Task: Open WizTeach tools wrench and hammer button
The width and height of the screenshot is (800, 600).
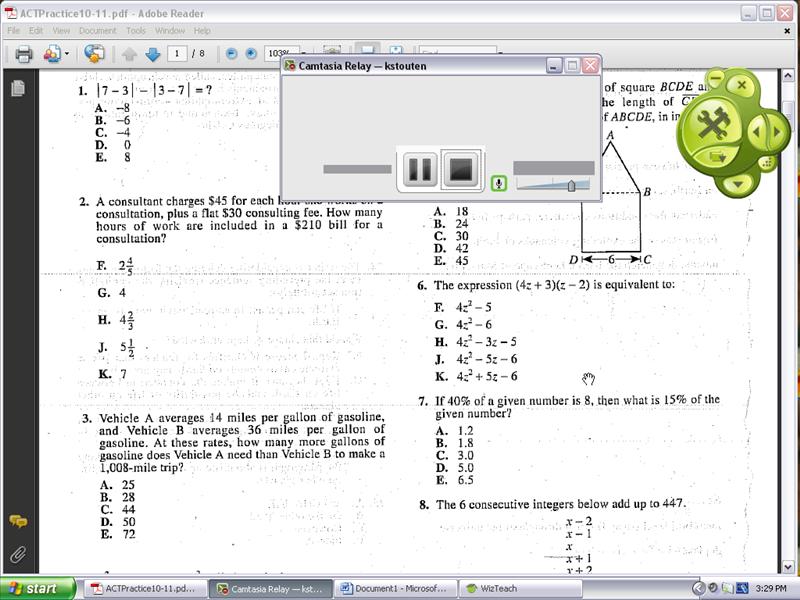Action: (x=714, y=124)
